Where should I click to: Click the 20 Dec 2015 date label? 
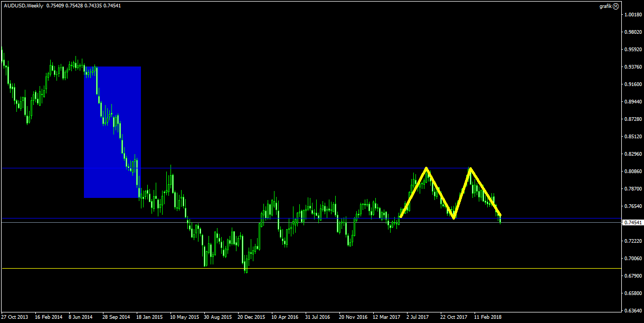pos(251,318)
